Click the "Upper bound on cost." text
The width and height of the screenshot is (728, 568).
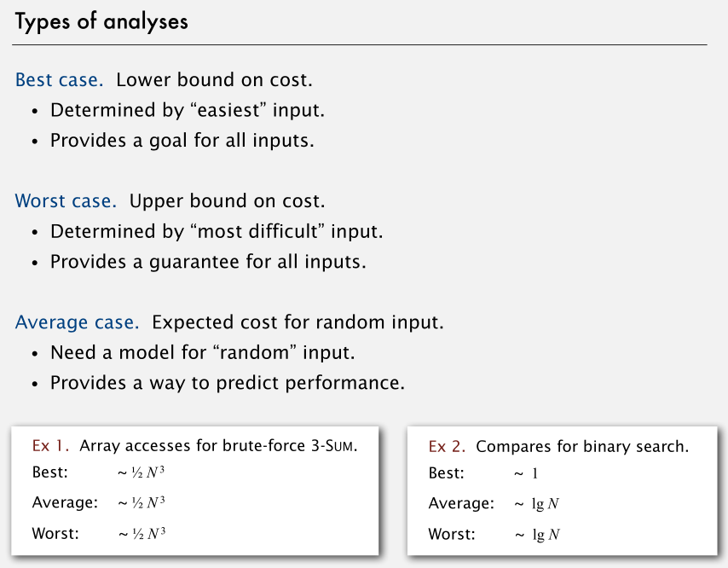click(x=227, y=202)
